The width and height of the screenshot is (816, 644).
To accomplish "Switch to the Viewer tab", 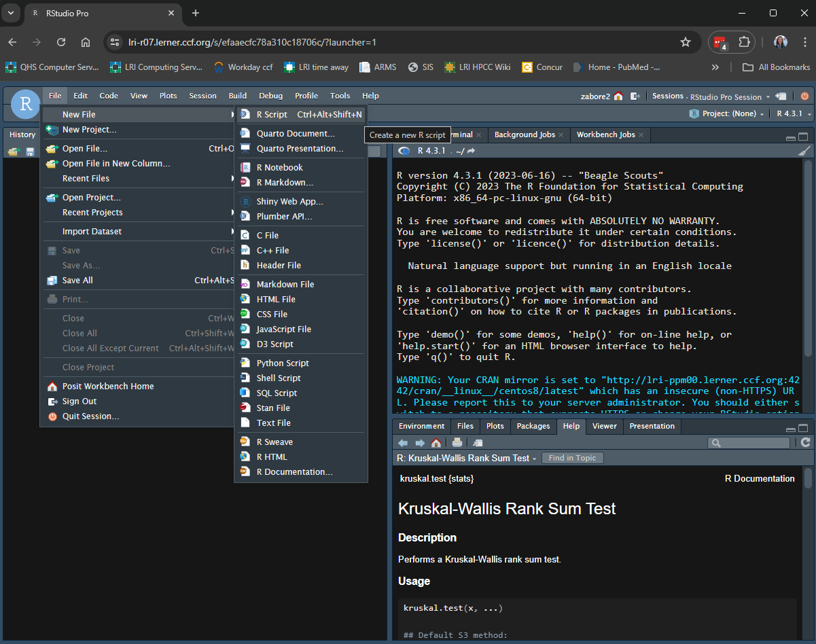I will pos(605,426).
